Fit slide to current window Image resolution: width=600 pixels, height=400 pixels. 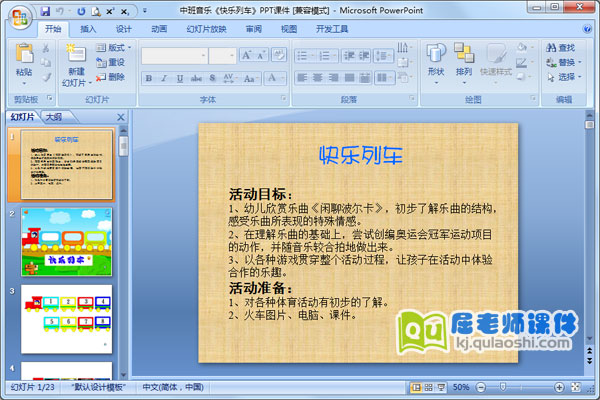576,387
